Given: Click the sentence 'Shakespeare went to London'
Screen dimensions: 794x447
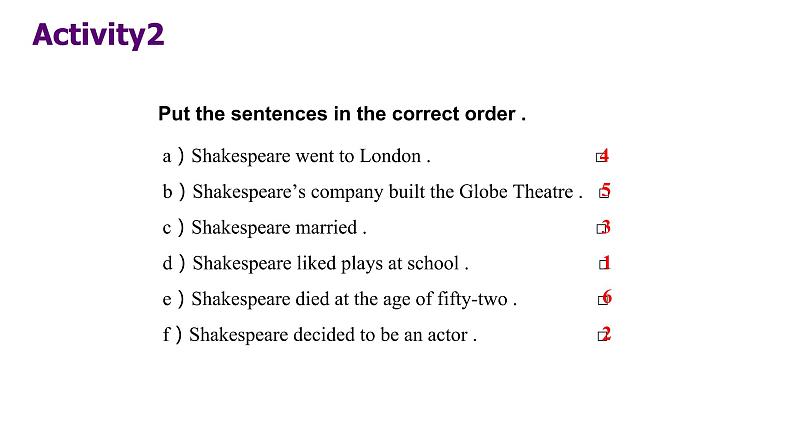Looking at the screenshot, I should pyautogui.click(x=311, y=156).
